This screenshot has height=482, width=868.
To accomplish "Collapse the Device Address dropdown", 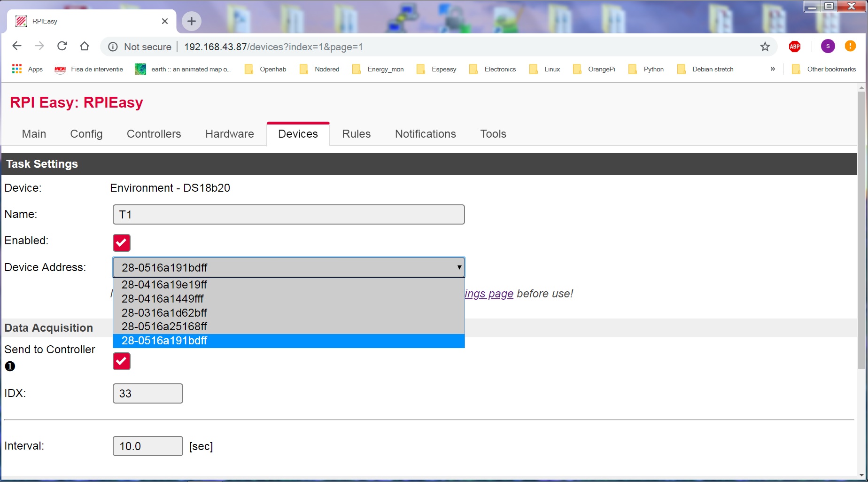I will click(289, 267).
